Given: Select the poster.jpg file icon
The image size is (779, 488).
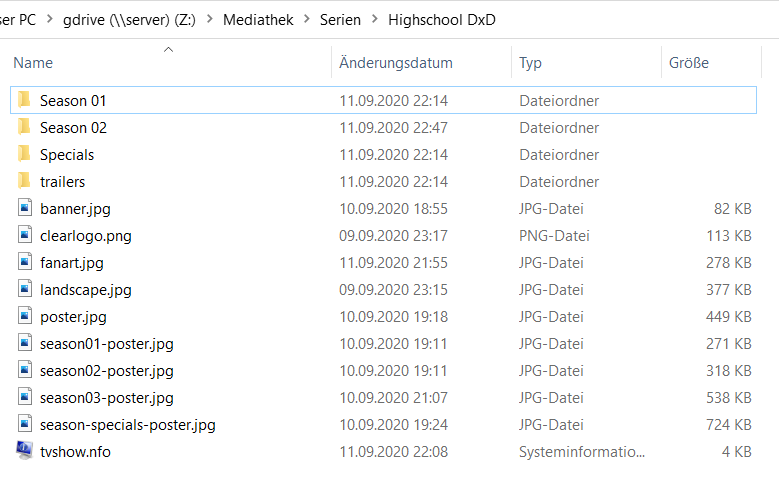Looking at the screenshot, I should coord(24,316).
